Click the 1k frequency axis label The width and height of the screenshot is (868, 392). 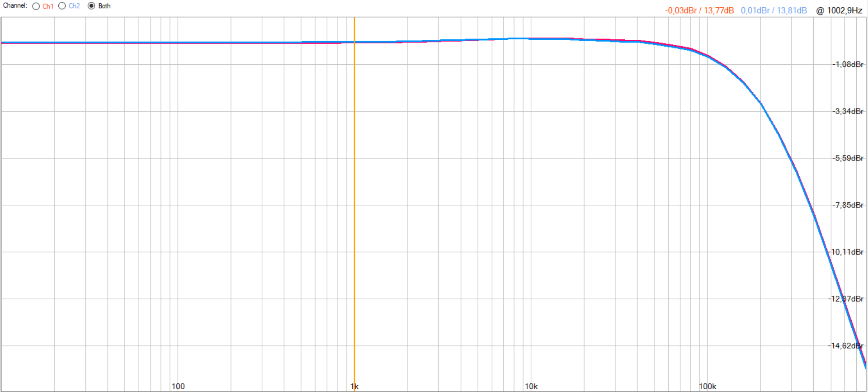[354, 386]
